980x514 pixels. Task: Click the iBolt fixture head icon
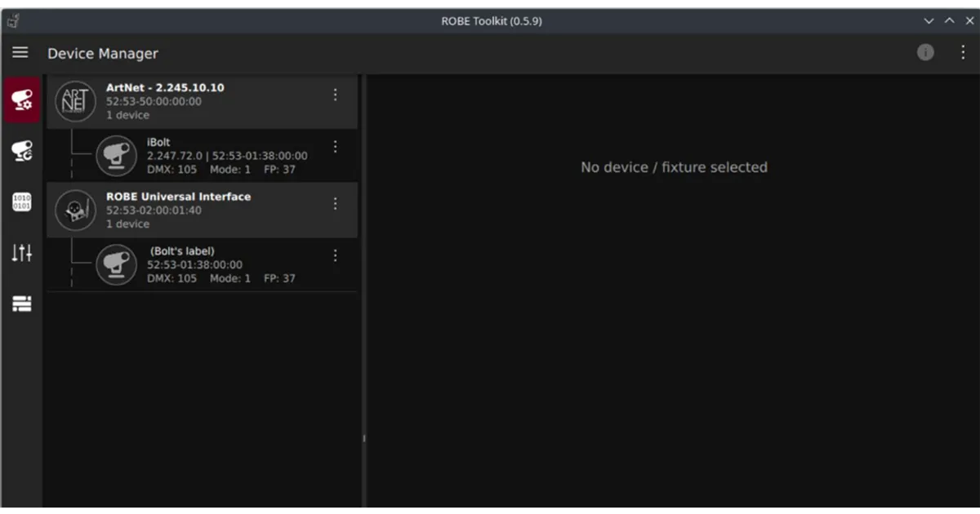(116, 155)
